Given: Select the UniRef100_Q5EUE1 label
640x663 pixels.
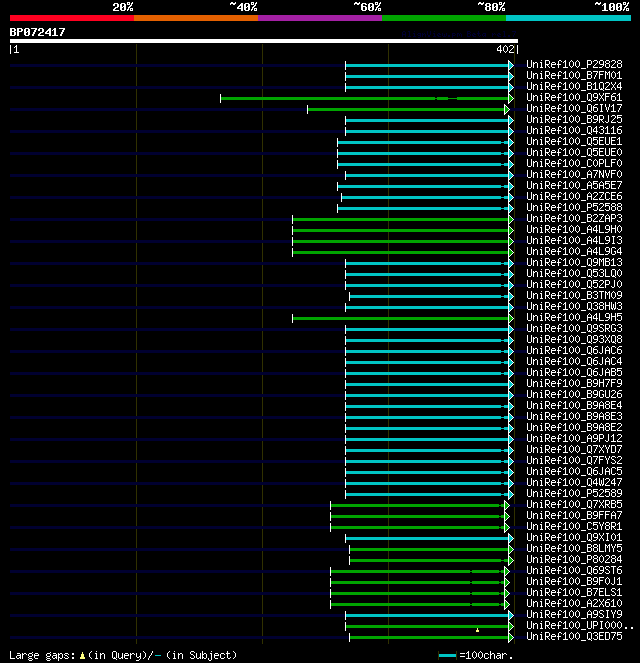Looking at the screenshot, I should [x=574, y=141].
